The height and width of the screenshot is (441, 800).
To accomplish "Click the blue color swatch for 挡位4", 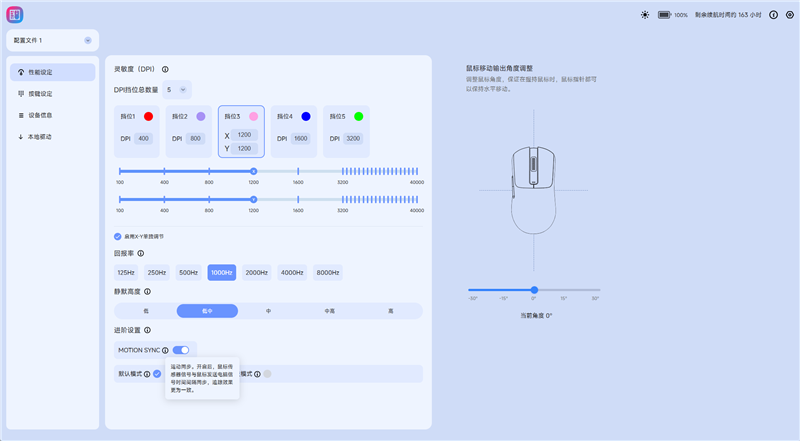I will tap(306, 116).
